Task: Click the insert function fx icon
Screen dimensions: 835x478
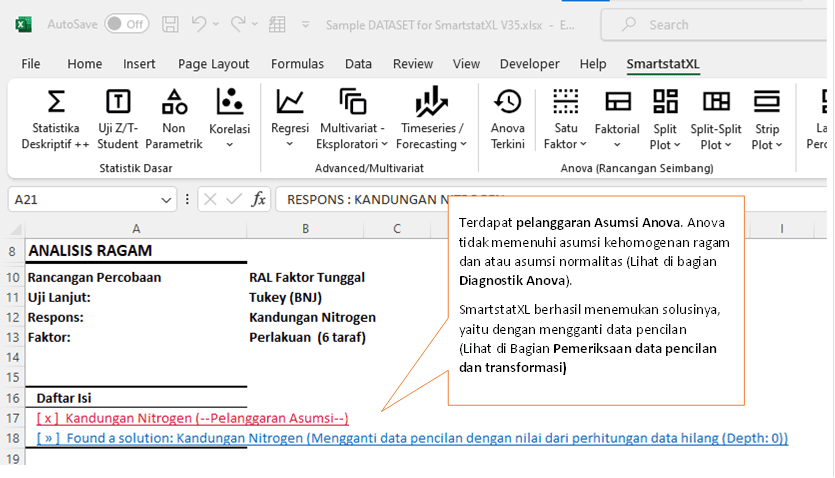Action: click(258, 199)
